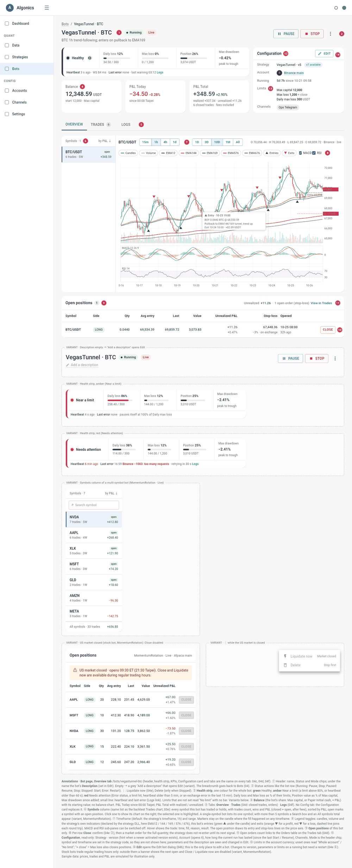This screenshot has height=868, width=352.
Task: Toggle the hamburger sidebar menu icon
Action: 47,8
